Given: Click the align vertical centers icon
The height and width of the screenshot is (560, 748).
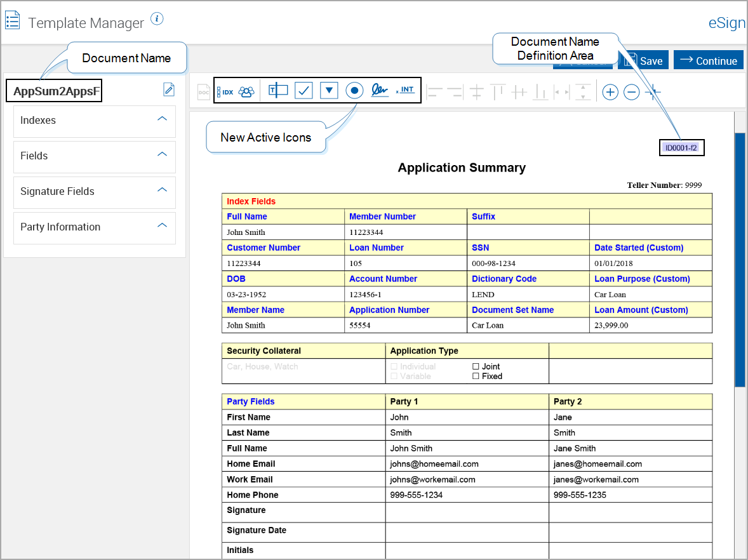Looking at the screenshot, I should pyautogui.click(x=477, y=91).
